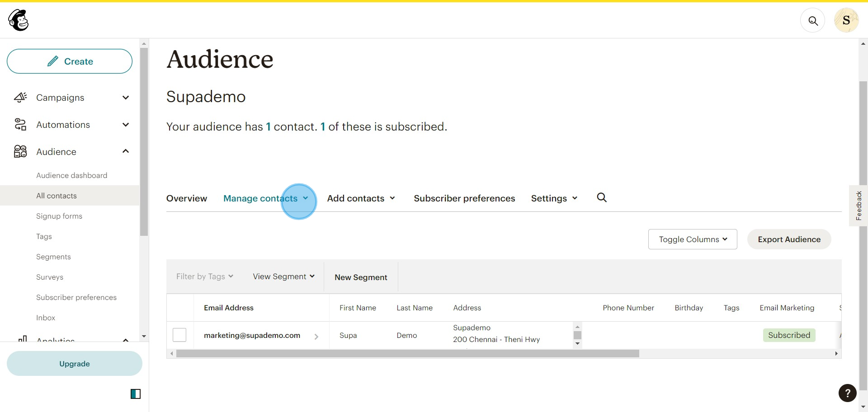This screenshot has width=868, height=412.
Task: Open Segments in the sidebar
Action: tap(53, 257)
